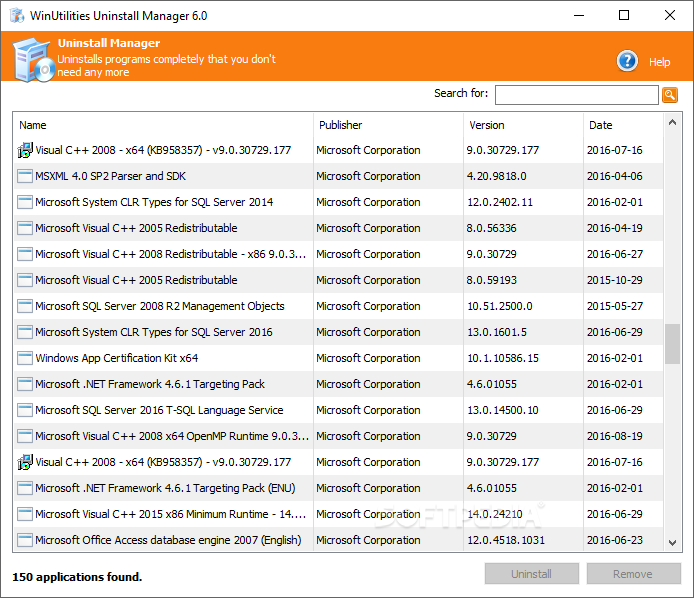Click the Remove button
The width and height of the screenshot is (694, 598).
(633, 574)
